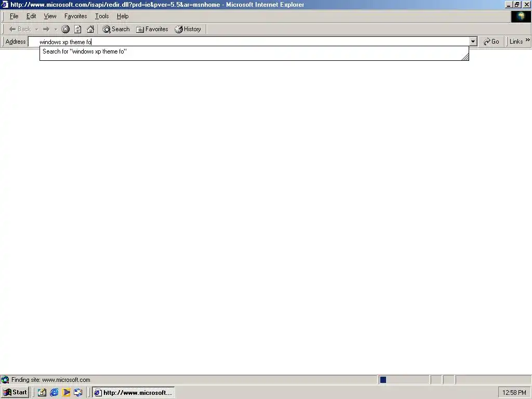The image size is (532, 399).
Task: Select 'Search for "windows xp theme fo"' suggestion
Action: [254, 51]
